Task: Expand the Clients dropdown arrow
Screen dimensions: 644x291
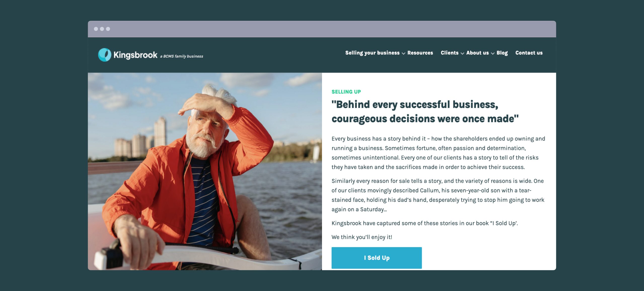Action: (462, 53)
